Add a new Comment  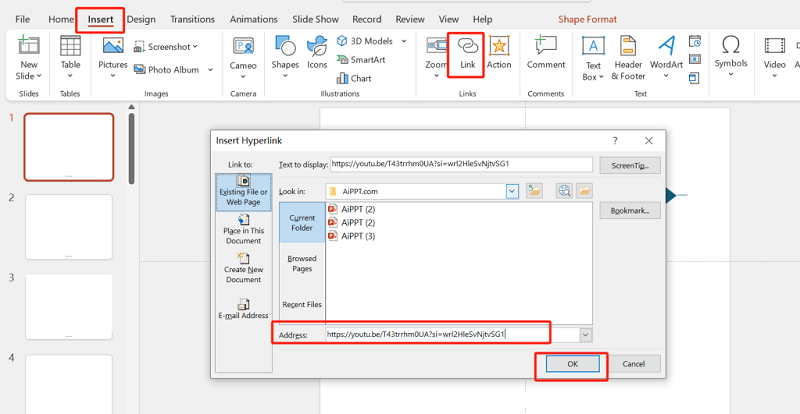(x=546, y=53)
